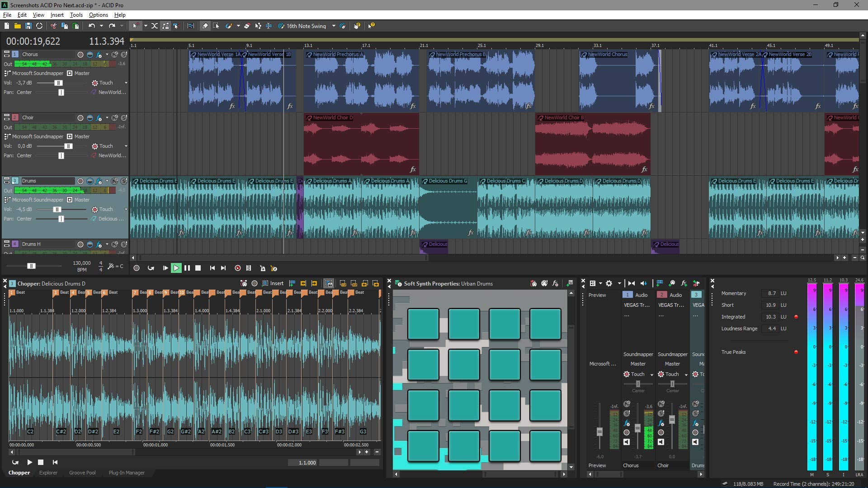Adjust the Drums track volume slider
The image size is (868, 488).
pyautogui.click(x=57, y=209)
